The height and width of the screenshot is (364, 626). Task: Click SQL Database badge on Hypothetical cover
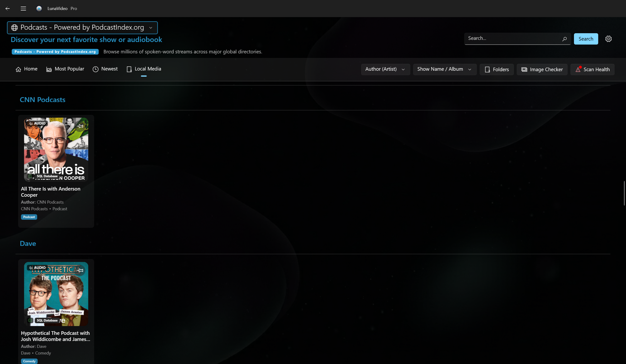point(47,320)
